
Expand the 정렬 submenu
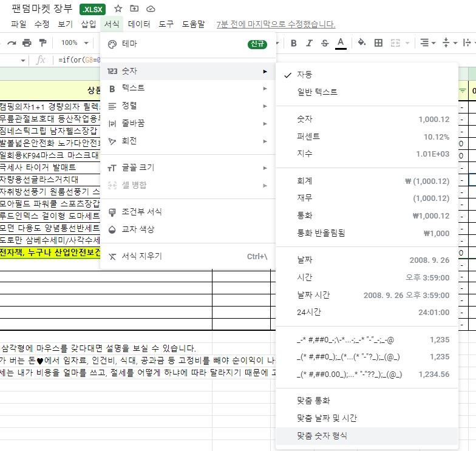[x=188, y=106]
